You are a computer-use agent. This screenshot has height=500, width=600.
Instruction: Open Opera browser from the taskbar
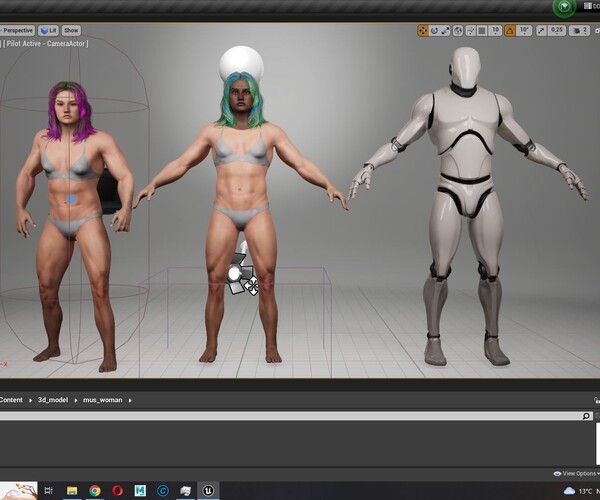[x=117, y=490]
